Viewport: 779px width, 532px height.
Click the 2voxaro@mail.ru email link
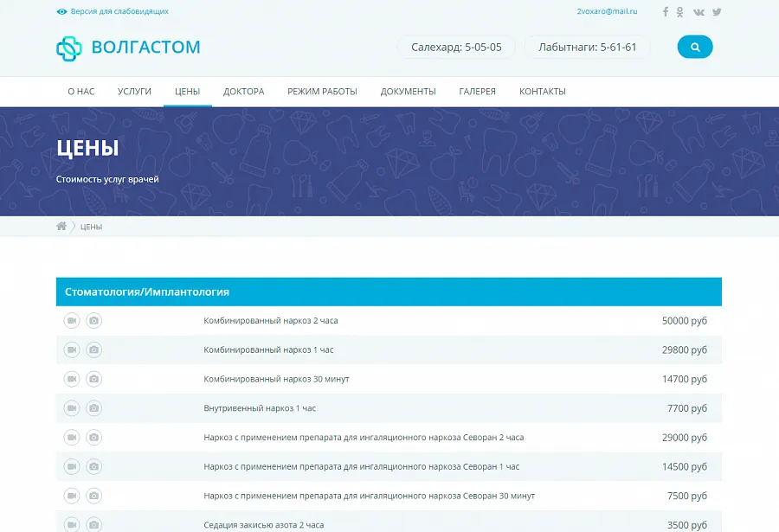pyautogui.click(x=607, y=11)
